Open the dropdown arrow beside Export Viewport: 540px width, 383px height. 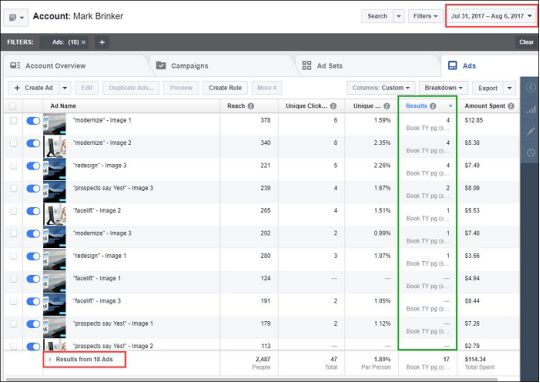click(509, 88)
